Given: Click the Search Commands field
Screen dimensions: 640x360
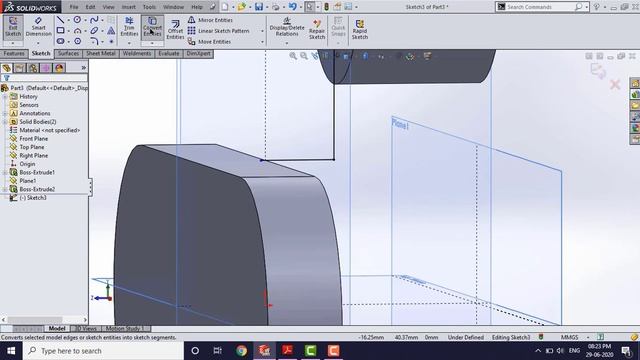Looking at the screenshot, I should 541,7.
